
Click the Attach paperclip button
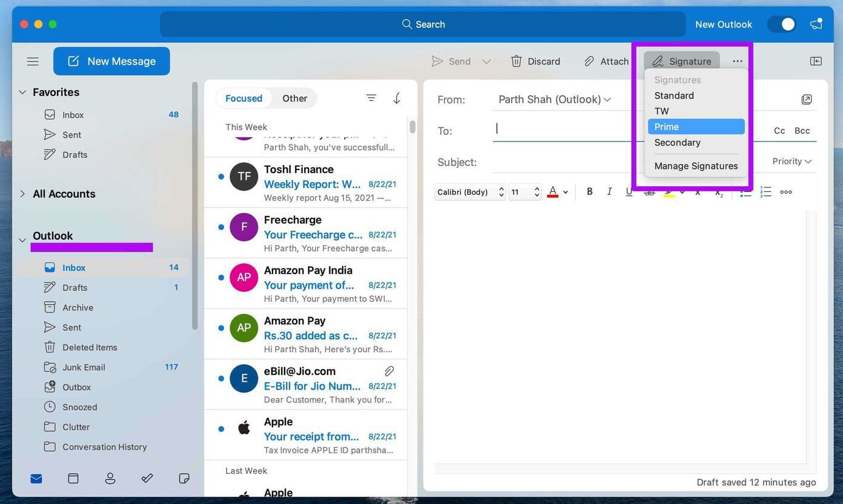[606, 61]
